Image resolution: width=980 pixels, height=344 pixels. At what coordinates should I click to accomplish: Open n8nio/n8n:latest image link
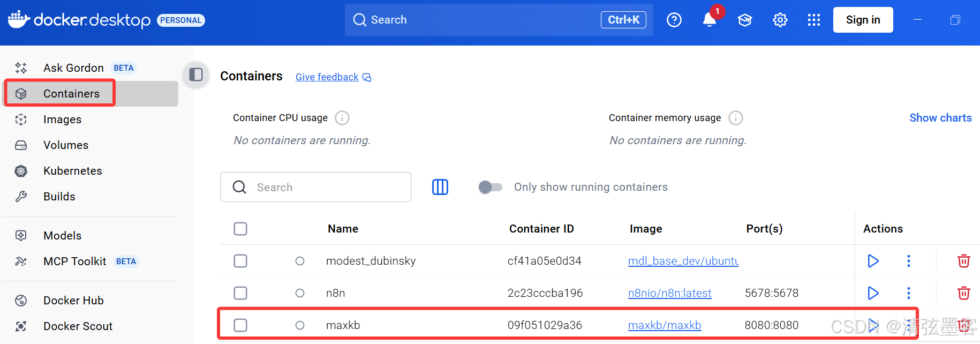tap(670, 293)
